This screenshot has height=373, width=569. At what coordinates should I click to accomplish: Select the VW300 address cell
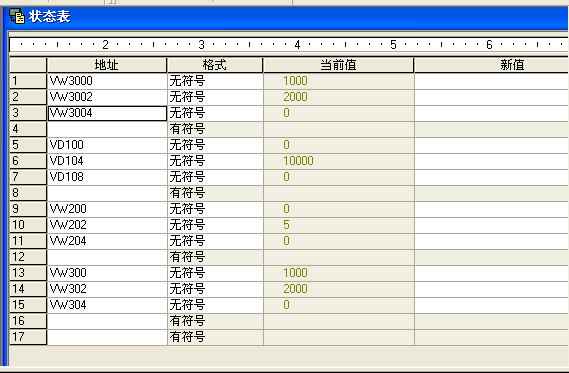(x=107, y=272)
